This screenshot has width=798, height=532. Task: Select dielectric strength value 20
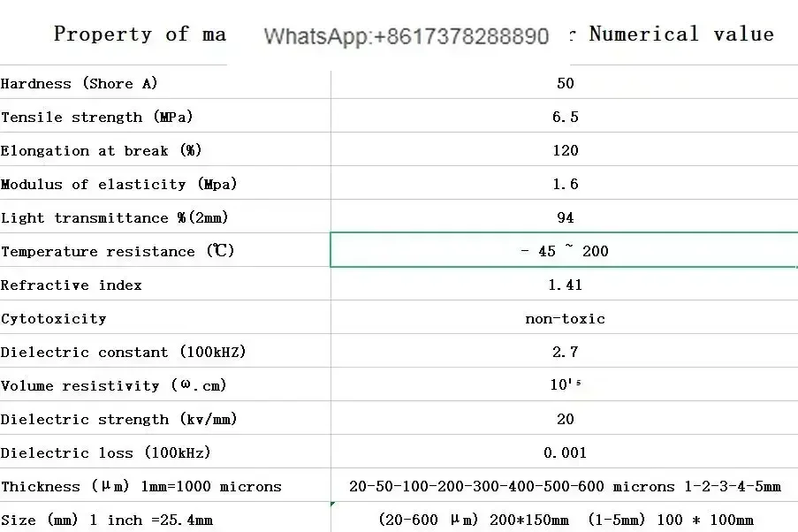tap(565, 418)
